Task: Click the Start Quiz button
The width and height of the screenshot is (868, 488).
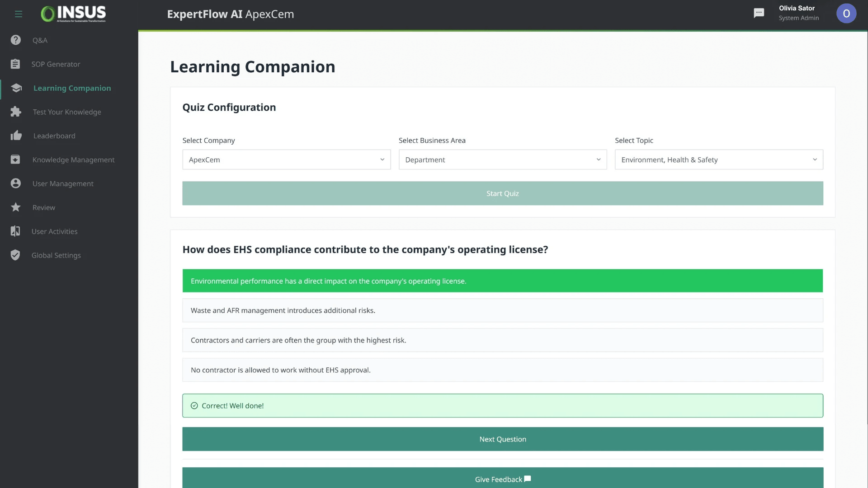Action: [x=503, y=193]
